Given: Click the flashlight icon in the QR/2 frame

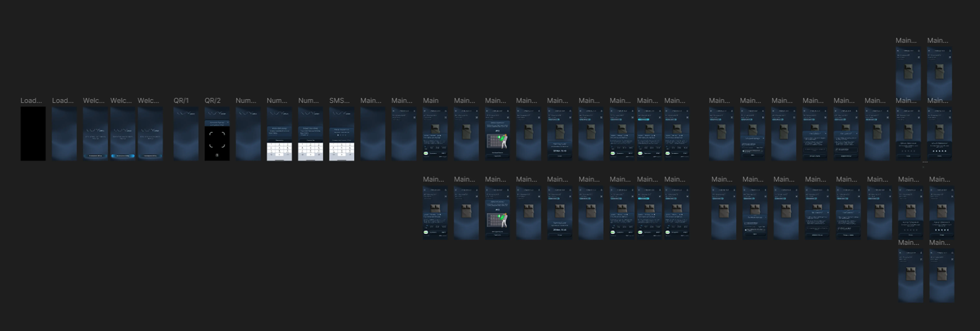Looking at the screenshot, I should pyautogui.click(x=217, y=155).
